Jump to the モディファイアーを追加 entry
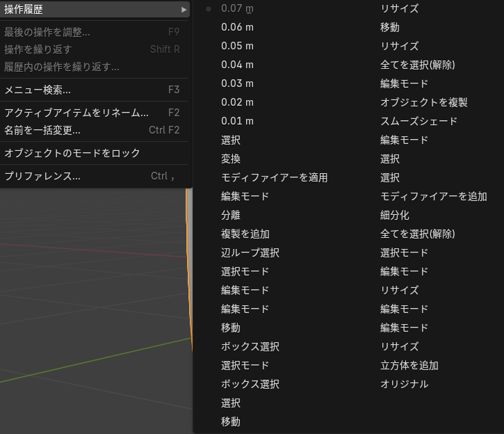 433,196
